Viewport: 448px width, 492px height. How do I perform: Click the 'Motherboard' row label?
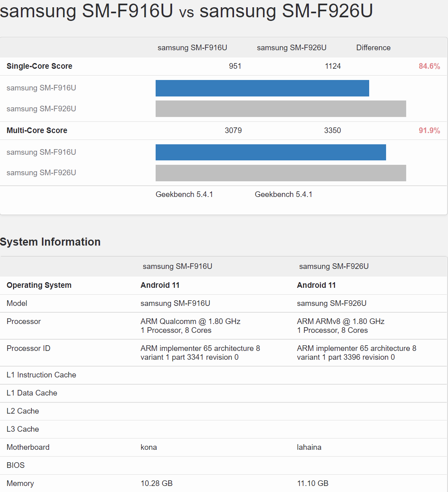coord(28,447)
